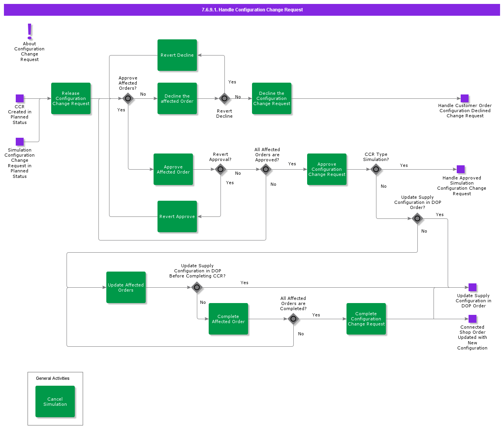Select the Connected Shop Order Updated event square
Viewport: 504px width, 429px height.
click(x=472, y=319)
